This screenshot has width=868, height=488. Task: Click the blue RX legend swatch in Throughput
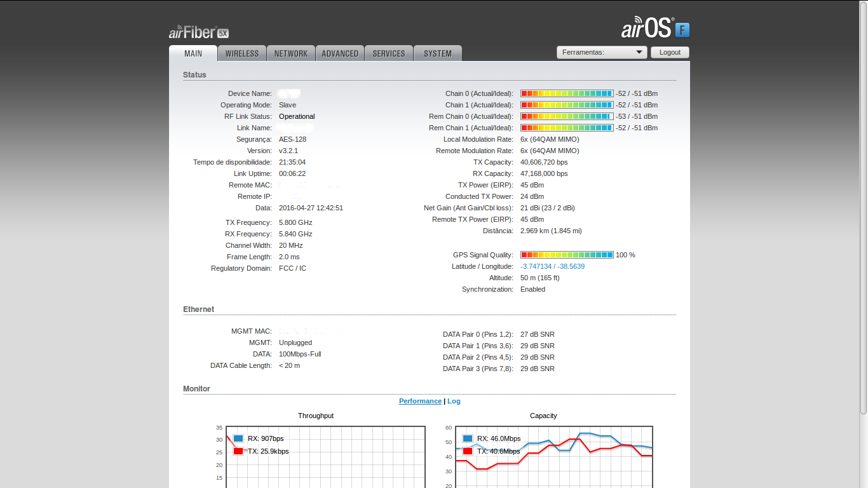(x=238, y=438)
